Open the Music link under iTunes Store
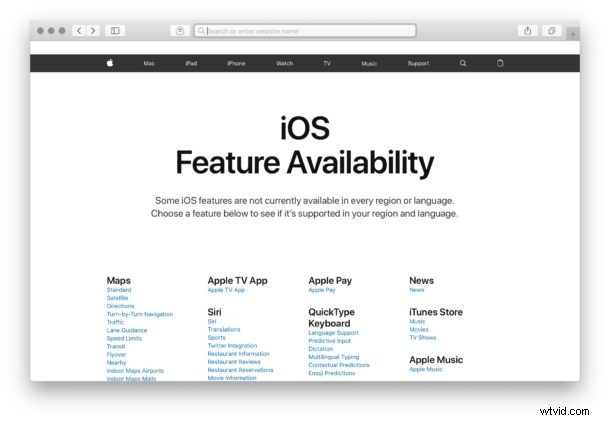This screenshot has height=421, width=610. point(417,321)
